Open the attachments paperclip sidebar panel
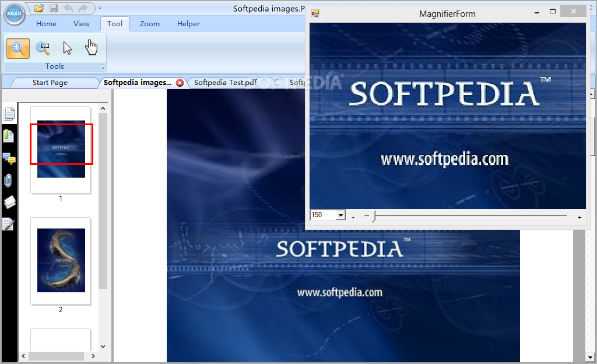This screenshot has width=597, height=364. click(x=8, y=181)
